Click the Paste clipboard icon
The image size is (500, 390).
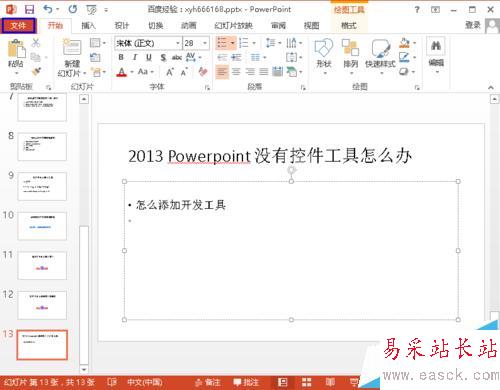click(x=16, y=50)
